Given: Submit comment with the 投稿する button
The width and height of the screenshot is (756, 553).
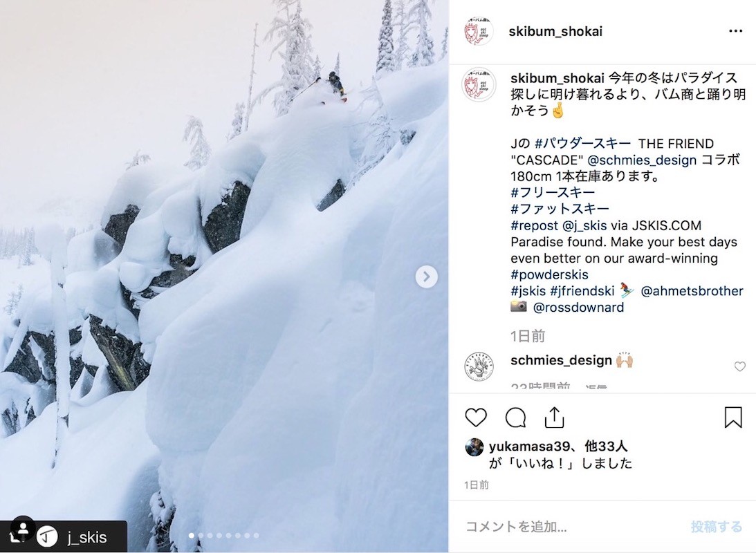Looking at the screenshot, I should 716,526.
